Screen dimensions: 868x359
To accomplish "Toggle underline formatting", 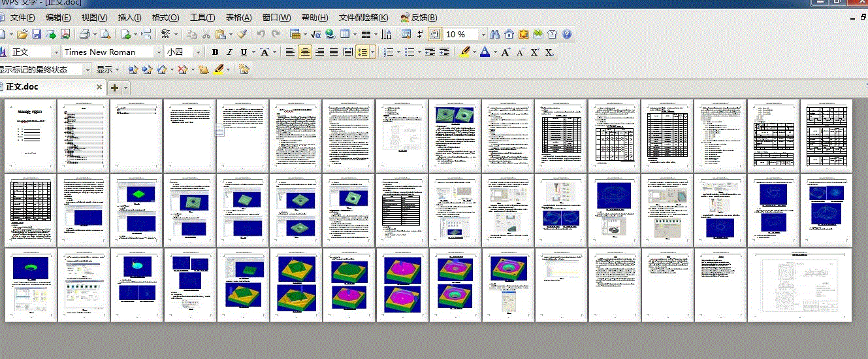I will [x=244, y=52].
